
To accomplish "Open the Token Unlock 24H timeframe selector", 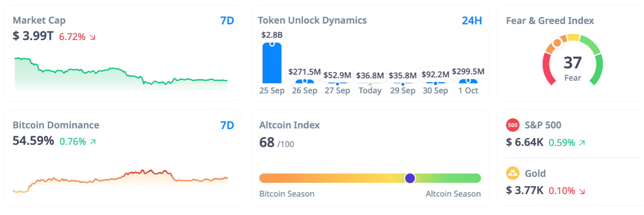I will (472, 21).
